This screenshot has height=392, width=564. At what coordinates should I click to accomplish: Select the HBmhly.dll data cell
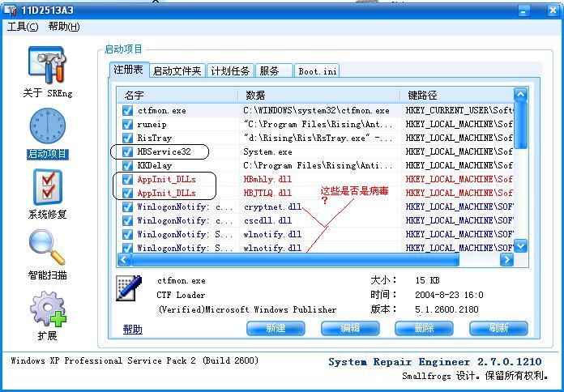coord(267,179)
